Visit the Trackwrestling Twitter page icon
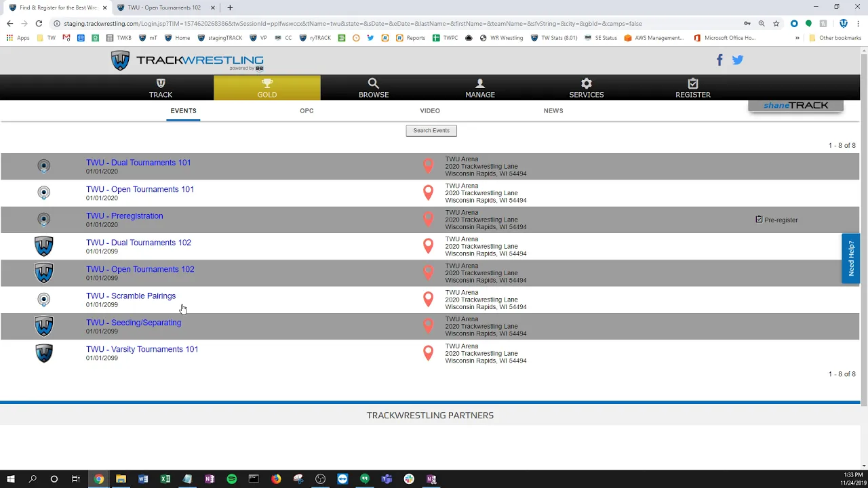868x488 pixels. coord(738,60)
